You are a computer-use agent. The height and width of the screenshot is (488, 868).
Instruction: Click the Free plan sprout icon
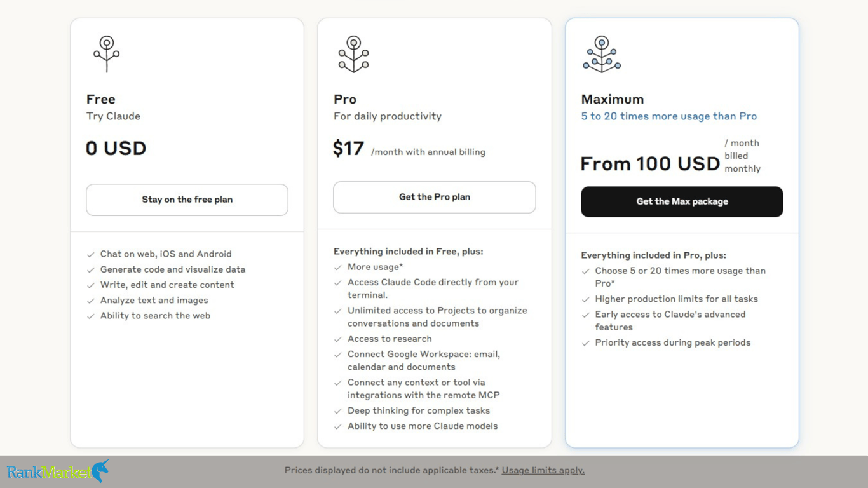pos(107,54)
